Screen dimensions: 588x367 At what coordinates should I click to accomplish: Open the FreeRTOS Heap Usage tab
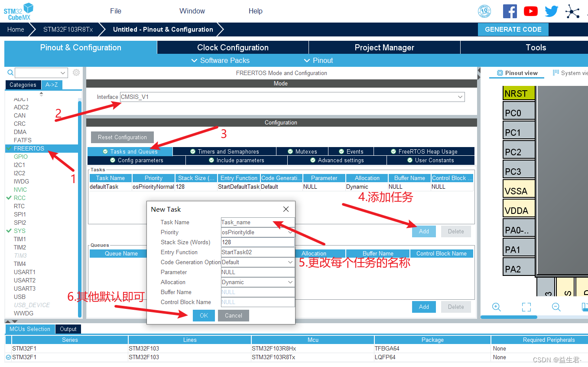coord(424,151)
